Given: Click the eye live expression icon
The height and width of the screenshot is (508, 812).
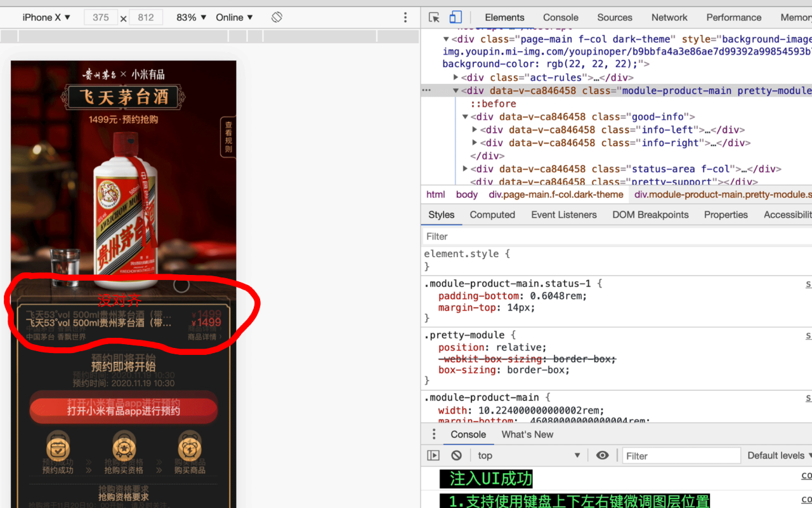Looking at the screenshot, I should tap(602, 455).
